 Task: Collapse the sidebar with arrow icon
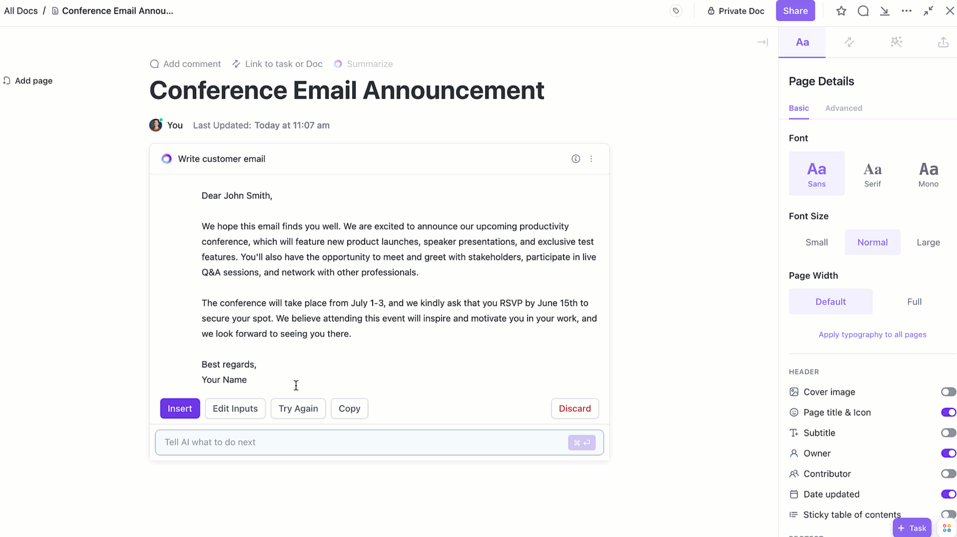coord(762,42)
